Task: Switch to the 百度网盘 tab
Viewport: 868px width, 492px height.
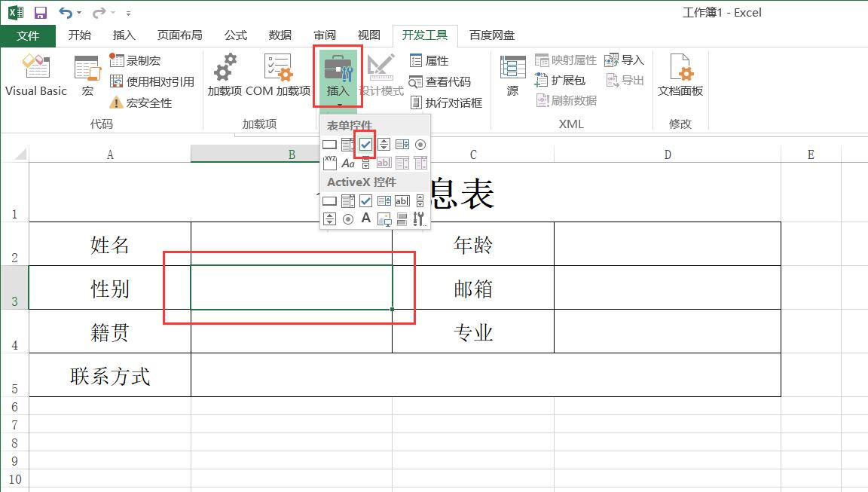Action: [491, 35]
